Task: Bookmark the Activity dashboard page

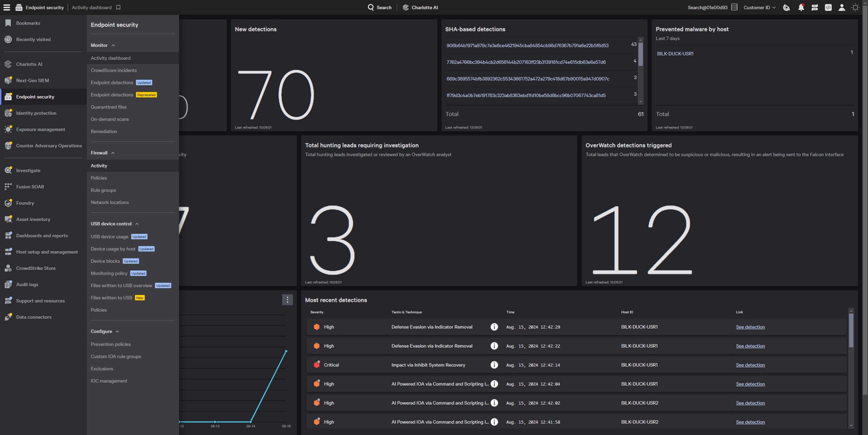Action: point(118,7)
